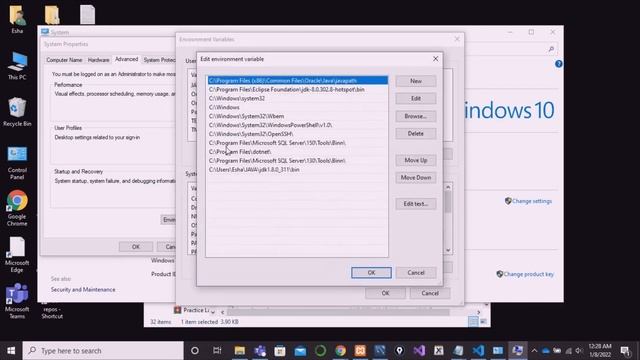This screenshot has width=640, height=360.
Task: Open volume control in system tray
Action: 579,351
